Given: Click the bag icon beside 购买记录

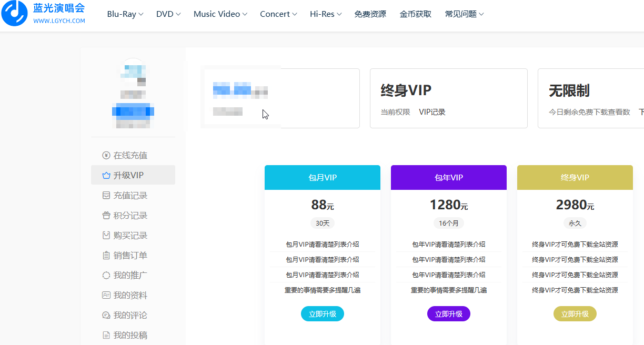Looking at the screenshot, I should 106,236.
